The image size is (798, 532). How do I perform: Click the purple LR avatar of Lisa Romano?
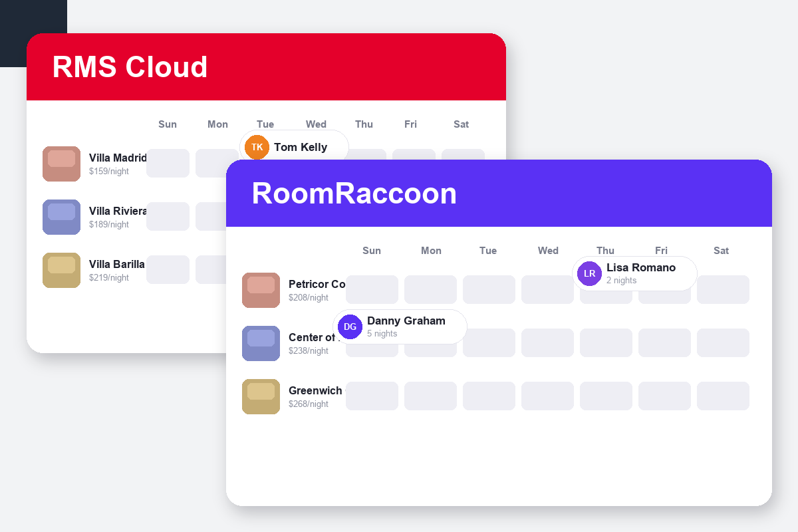[x=589, y=273]
